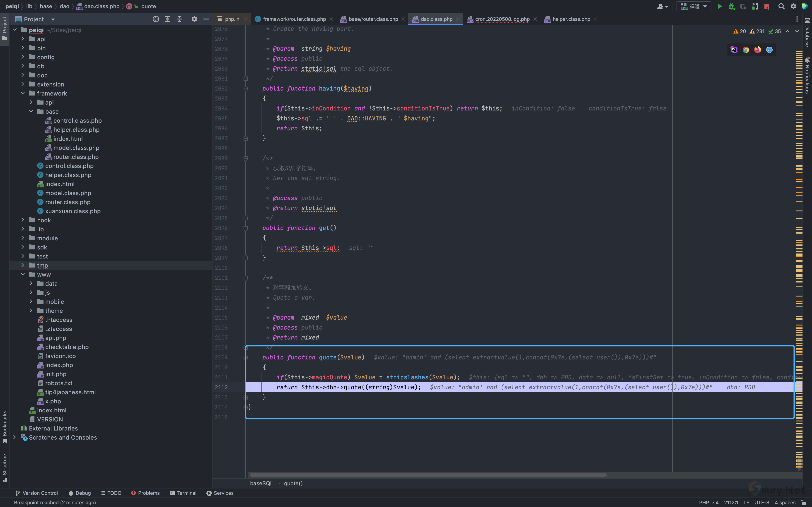Screen dimensions: 812x507
Task: Start debugging with the green bug icon
Action: [732, 6]
